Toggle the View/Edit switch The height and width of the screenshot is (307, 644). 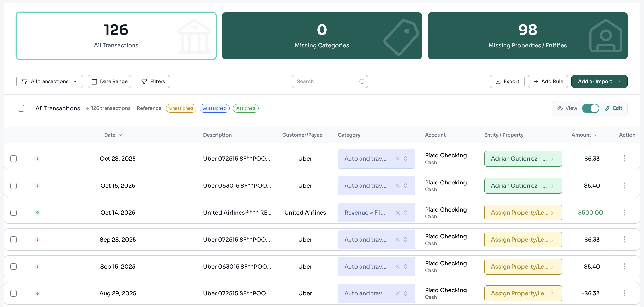point(590,108)
